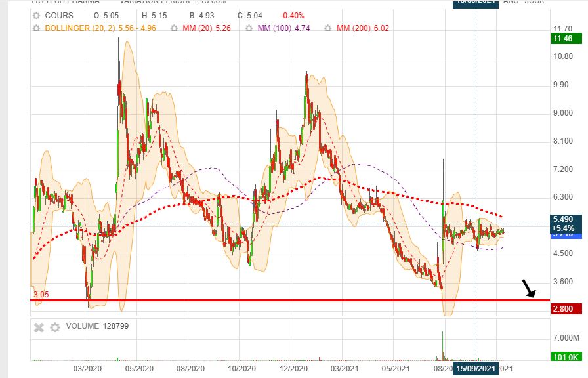Screen dimensions: 588x378
Task: Click the red 2.800 price tag
Action: coord(566,309)
